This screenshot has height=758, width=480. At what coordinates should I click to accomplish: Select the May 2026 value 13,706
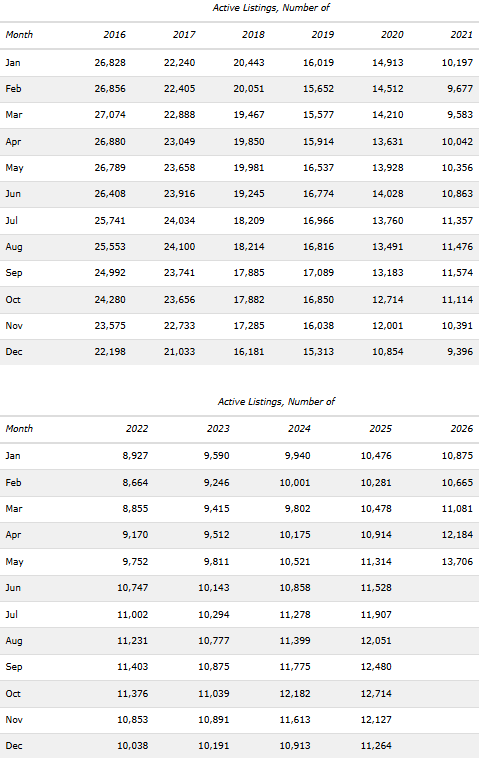tap(457, 562)
